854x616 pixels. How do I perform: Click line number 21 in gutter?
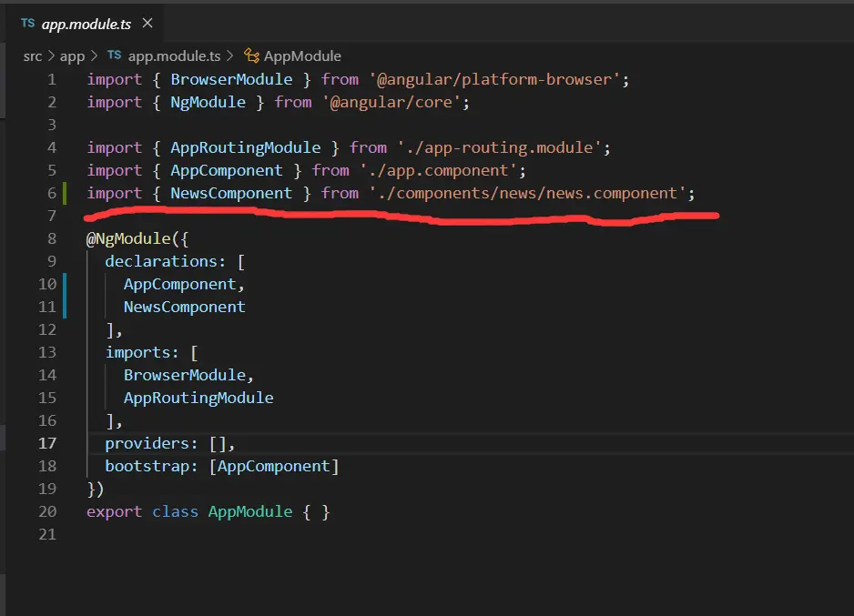(x=47, y=534)
